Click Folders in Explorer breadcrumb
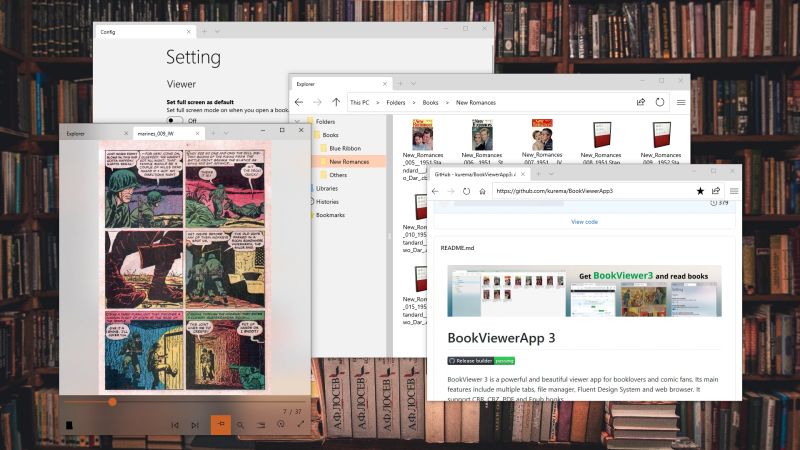 [395, 103]
